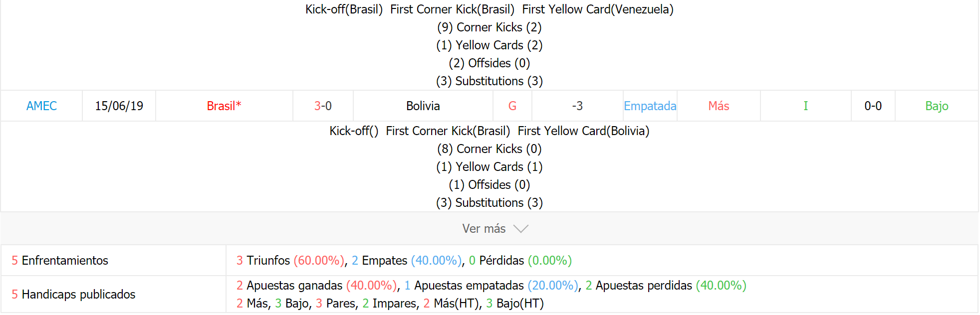Click First Corner Kick(Brasil) in Bolivia match
Screen dimensions: 980x315
coord(448,131)
